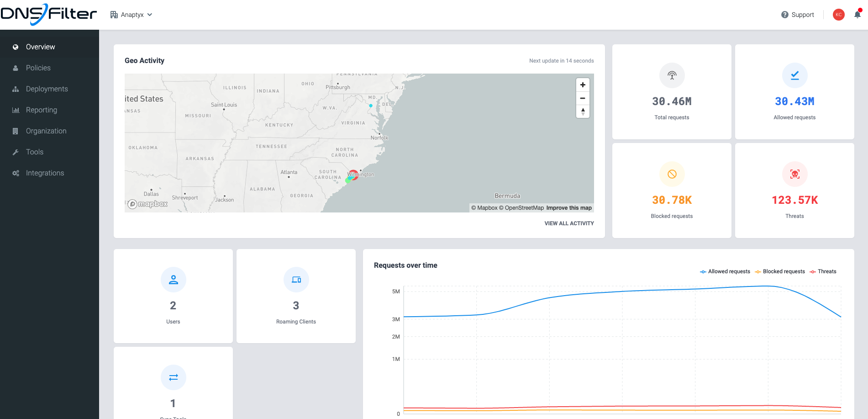Click the Total requests antenna icon
868x419 pixels.
pyautogui.click(x=672, y=75)
